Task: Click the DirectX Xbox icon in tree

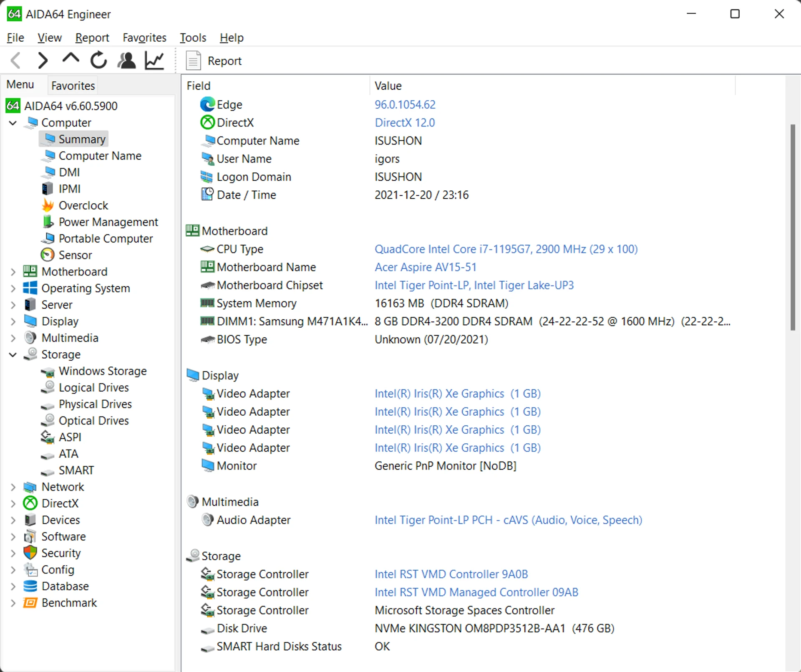Action: (30, 503)
